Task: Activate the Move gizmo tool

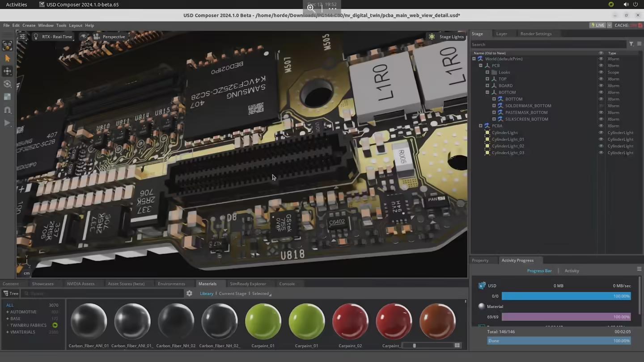Action: pos(7,71)
